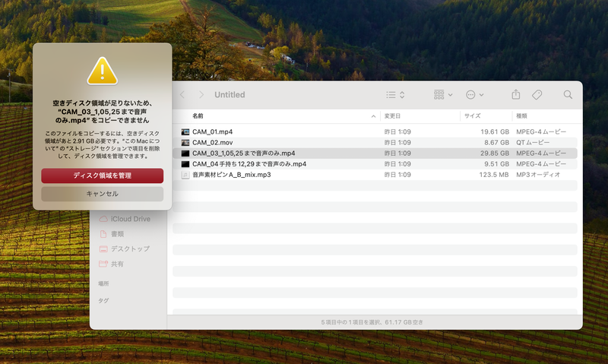This screenshot has width=608, height=364.
Task: Click the QTムービー kind cell
Action: (533, 143)
